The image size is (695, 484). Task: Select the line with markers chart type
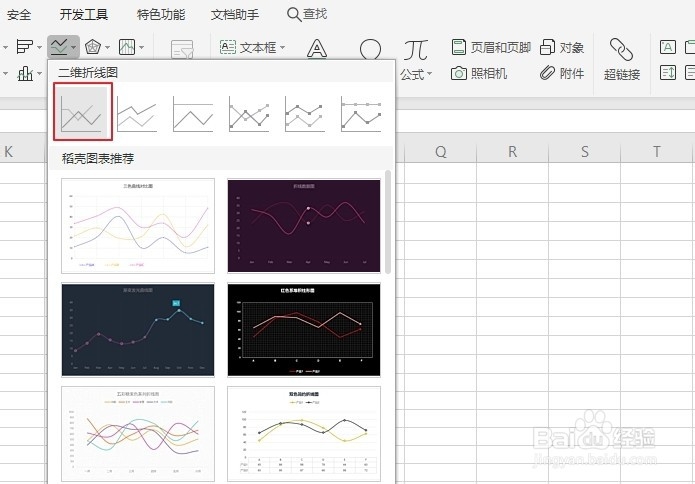[249, 114]
